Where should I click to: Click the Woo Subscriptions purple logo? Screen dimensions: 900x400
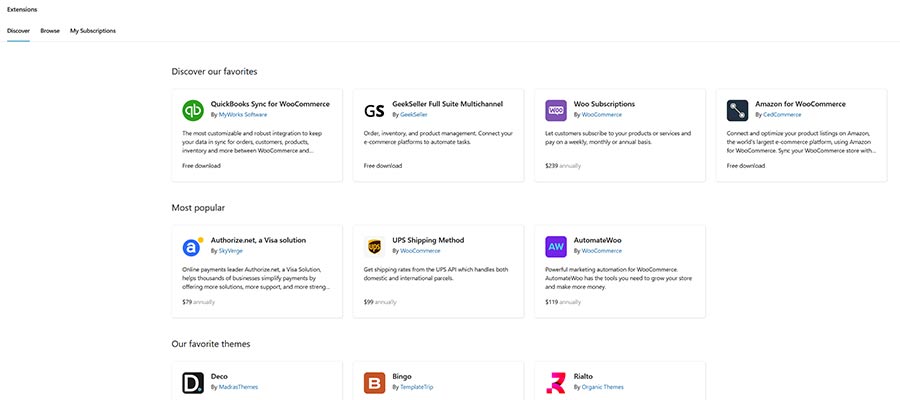point(556,110)
